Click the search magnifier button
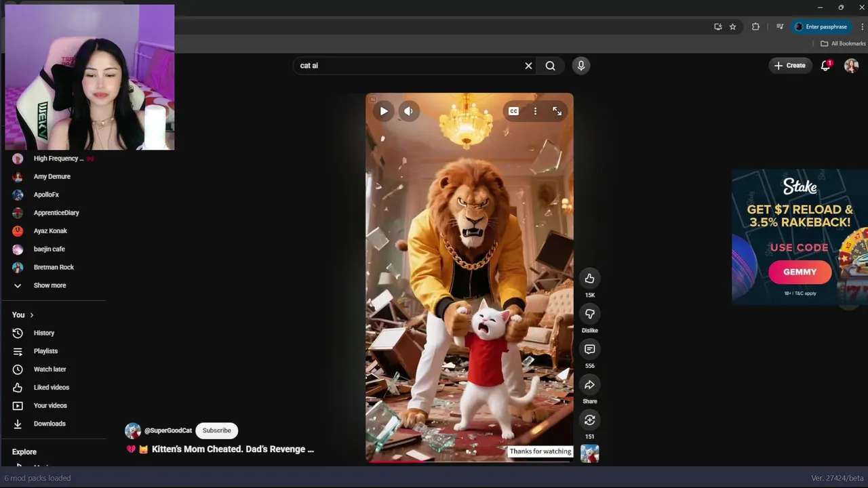 (550, 66)
